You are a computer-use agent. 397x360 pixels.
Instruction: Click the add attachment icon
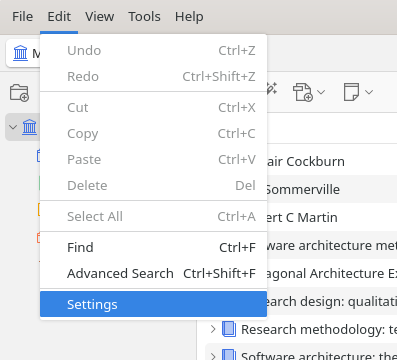click(303, 92)
